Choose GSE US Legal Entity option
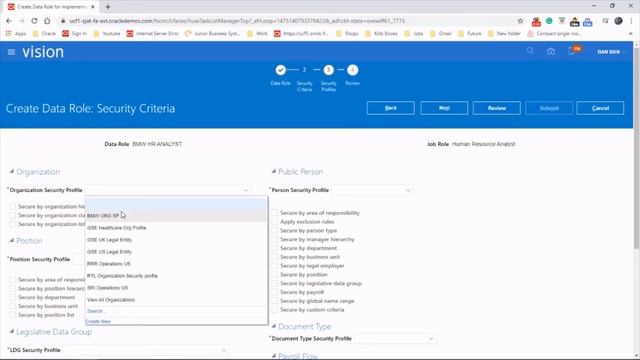The height and width of the screenshot is (360, 640). click(176, 252)
